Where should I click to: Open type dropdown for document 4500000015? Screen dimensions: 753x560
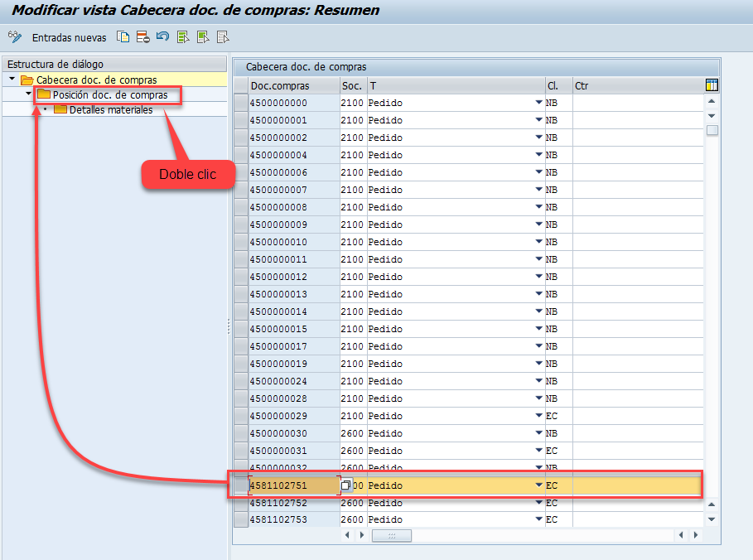pyautogui.click(x=538, y=329)
